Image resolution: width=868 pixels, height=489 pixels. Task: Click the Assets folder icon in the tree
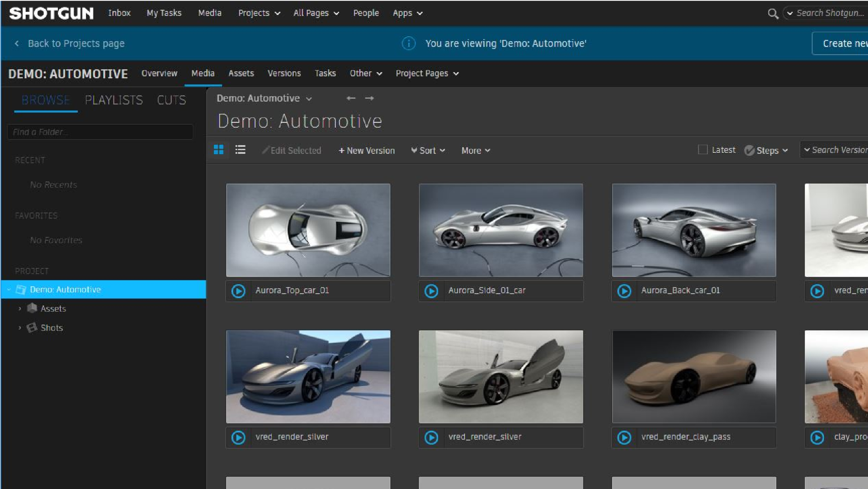(x=32, y=308)
